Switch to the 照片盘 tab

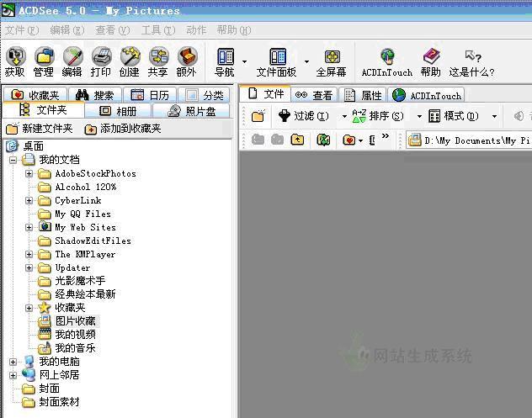[x=191, y=111]
